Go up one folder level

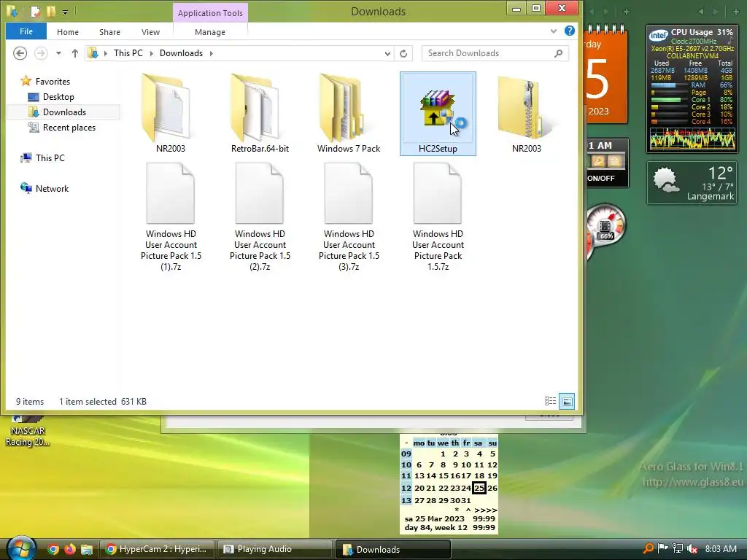pyautogui.click(x=75, y=53)
